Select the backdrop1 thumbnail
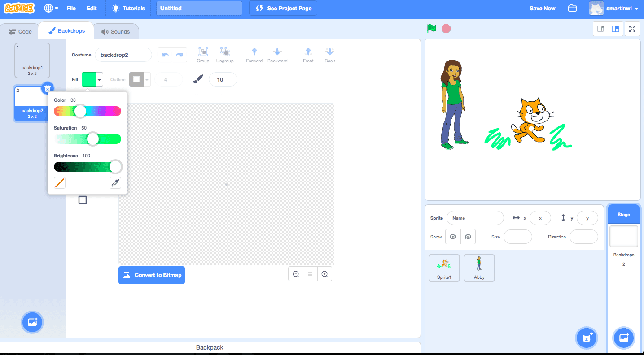The image size is (644, 355). pos(32,60)
